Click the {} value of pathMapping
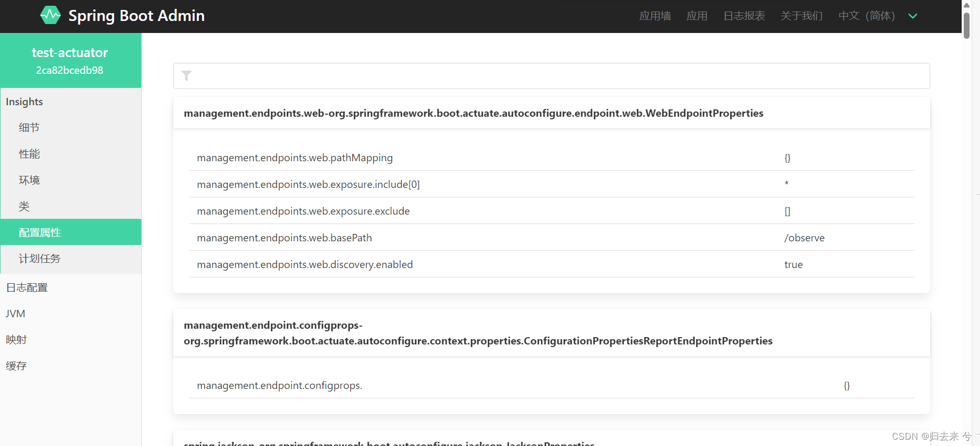 click(x=787, y=158)
